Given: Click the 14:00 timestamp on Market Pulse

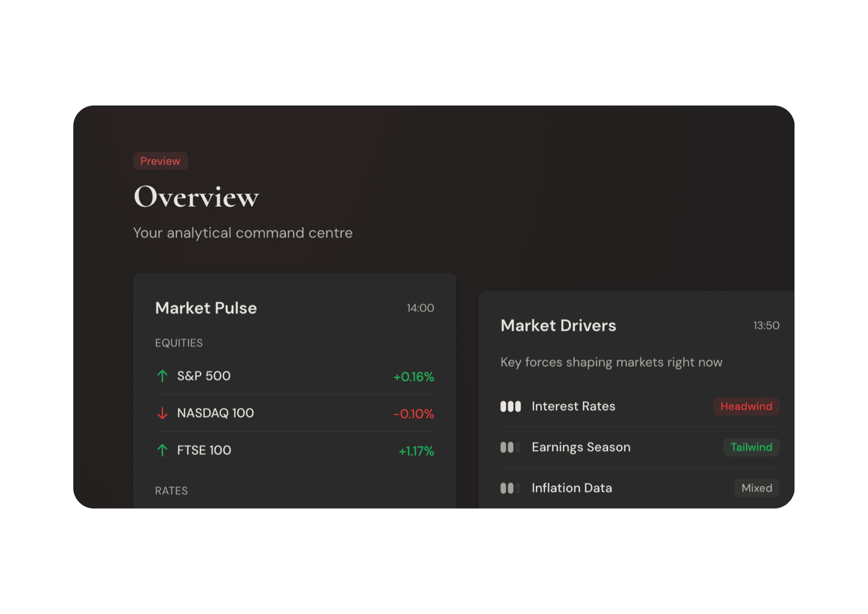Looking at the screenshot, I should 420,308.
